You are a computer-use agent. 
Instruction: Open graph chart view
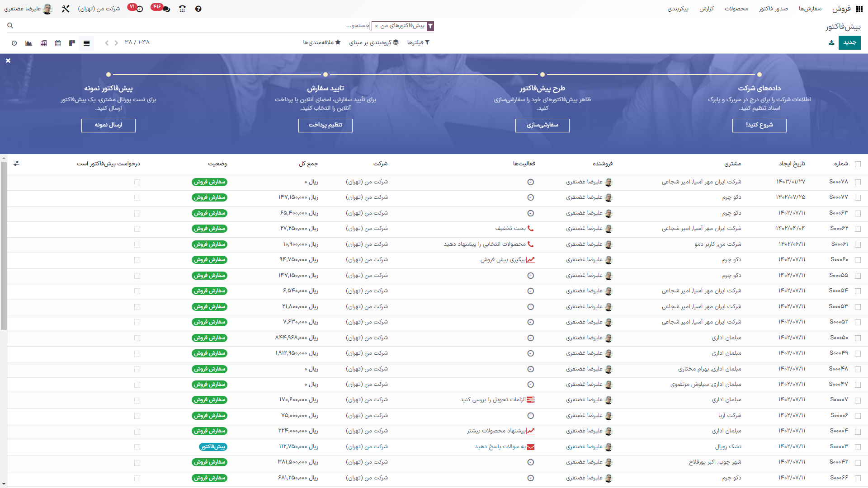click(29, 43)
